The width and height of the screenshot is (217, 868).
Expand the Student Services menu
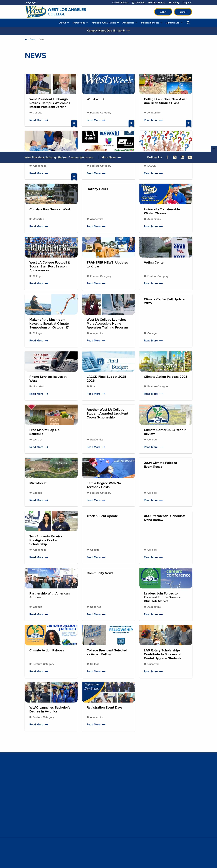click(x=152, y=23)
